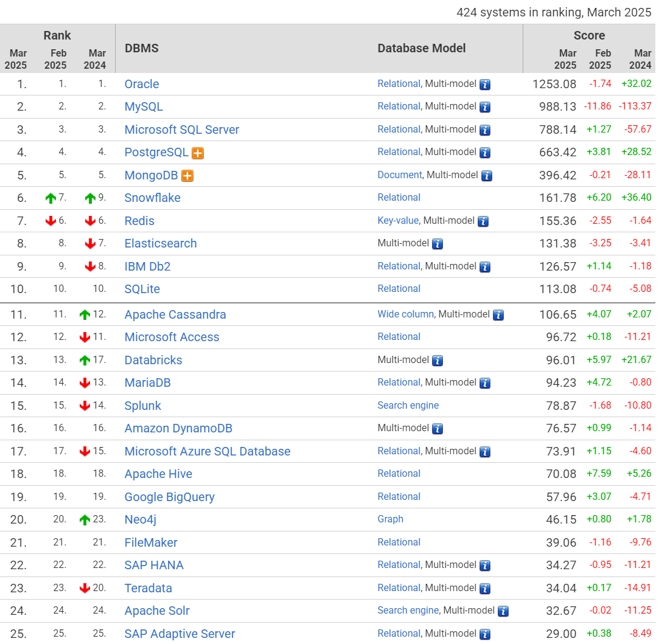Open the Neo4j DBMS link

pos(141,520)
